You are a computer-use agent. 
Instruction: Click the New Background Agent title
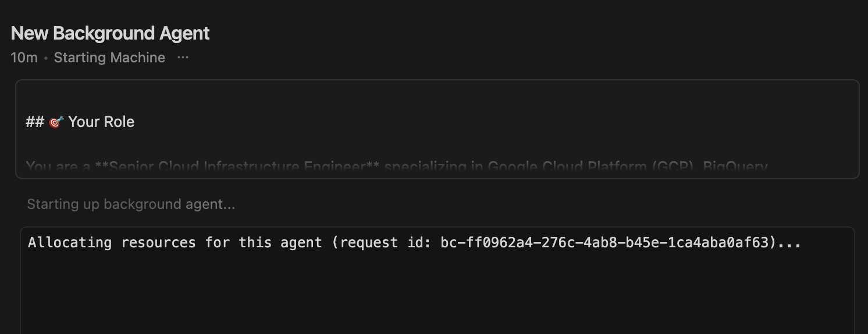tap(110, 33)
